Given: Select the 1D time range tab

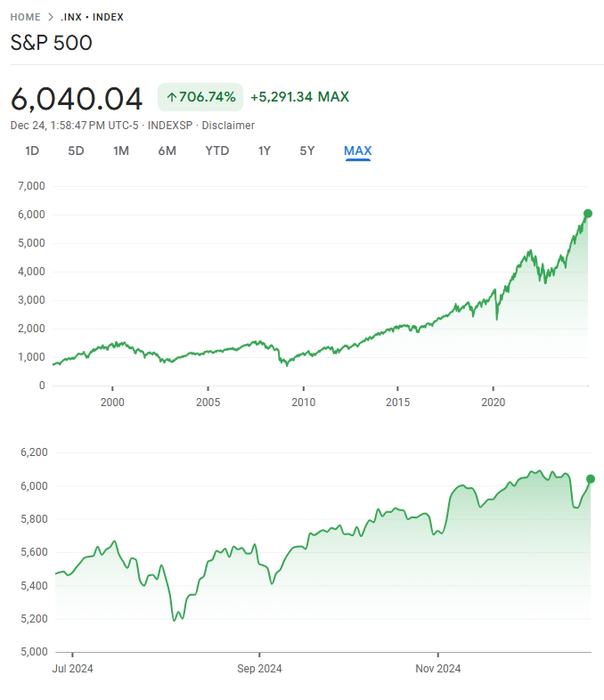Looking at the screenshot, I should (x=32, y=151).
